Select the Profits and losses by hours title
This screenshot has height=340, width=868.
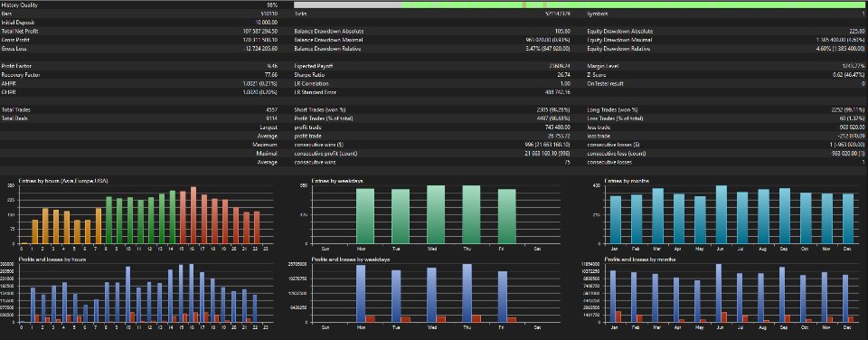52,260
